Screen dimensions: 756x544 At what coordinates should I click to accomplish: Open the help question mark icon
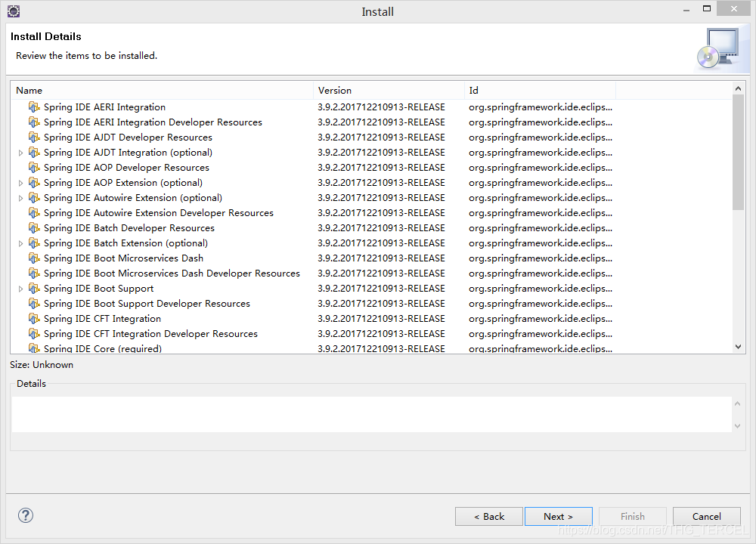pos(26,515)
